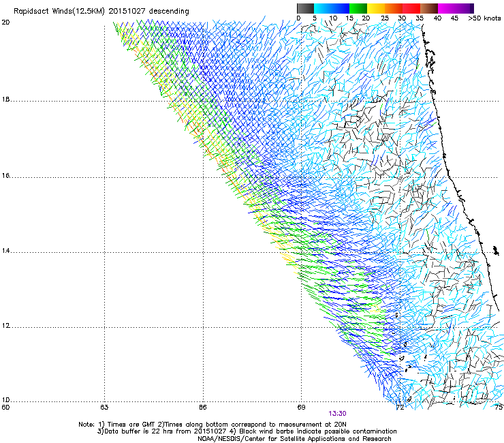Click the 'Rapidscat Winds(12.5KM) 20151027 descending' title
Image resolution: width=504 pixels, height=443 pixels.
[x=101, y=11]
